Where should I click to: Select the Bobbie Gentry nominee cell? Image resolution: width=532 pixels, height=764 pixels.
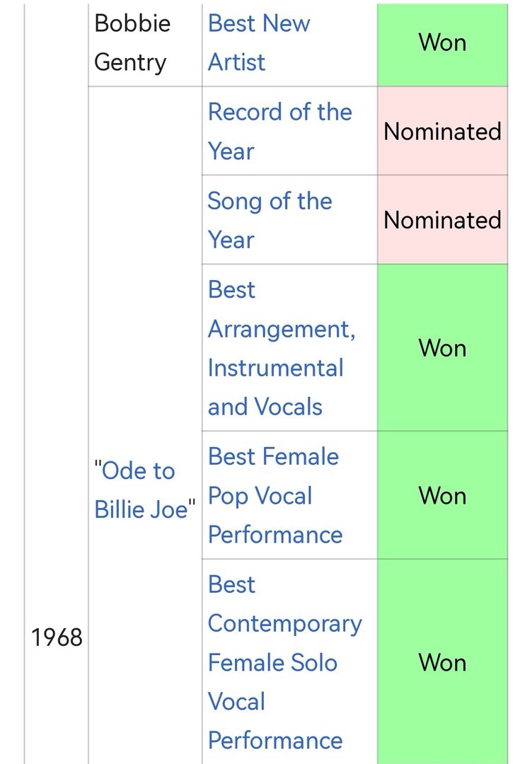click(145, 43)
